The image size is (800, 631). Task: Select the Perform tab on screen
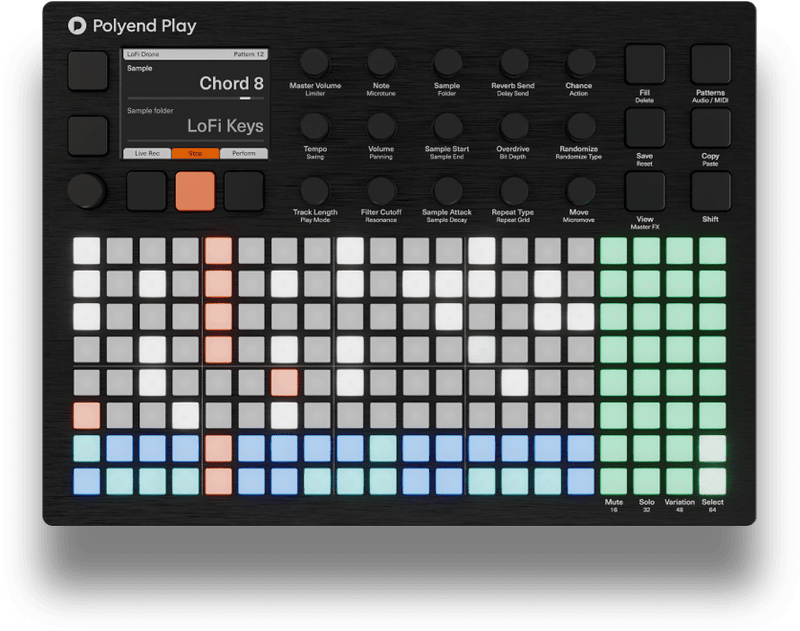[x=244, y=153]
